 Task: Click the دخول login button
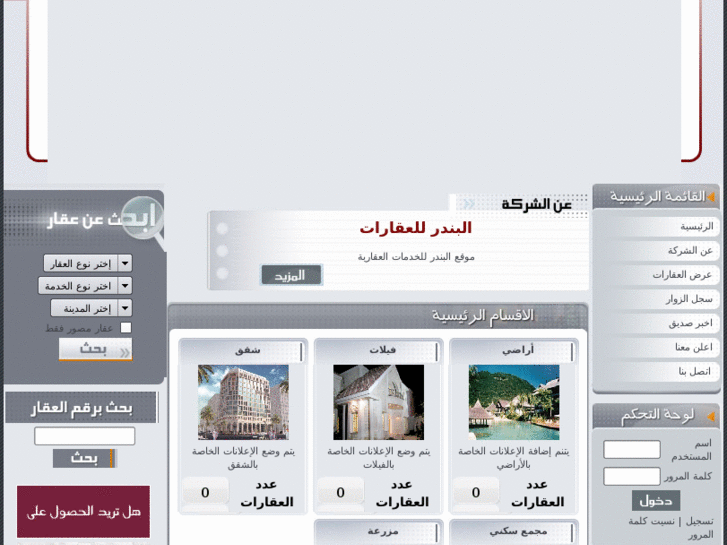656,500
